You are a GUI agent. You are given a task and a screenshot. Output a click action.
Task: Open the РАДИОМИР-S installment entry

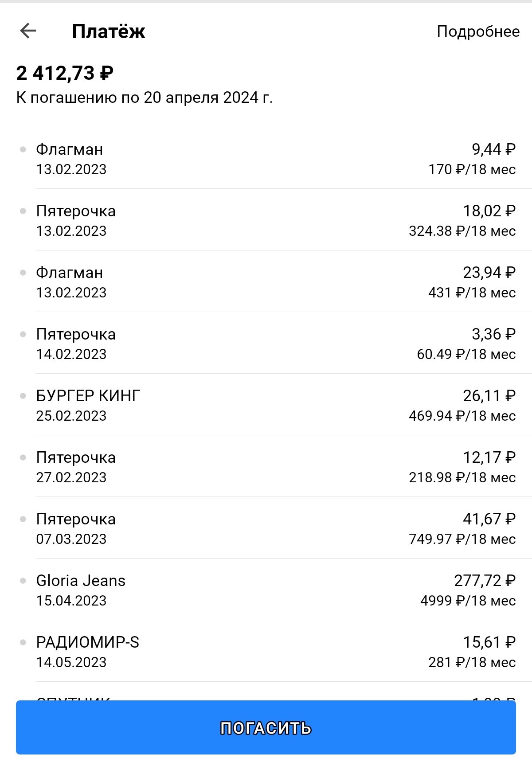point(266,652)
